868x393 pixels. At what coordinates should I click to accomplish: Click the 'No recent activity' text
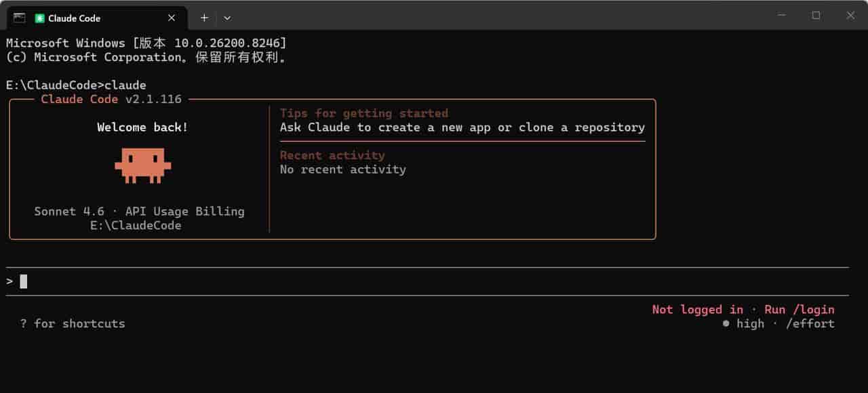click(343, 169)
